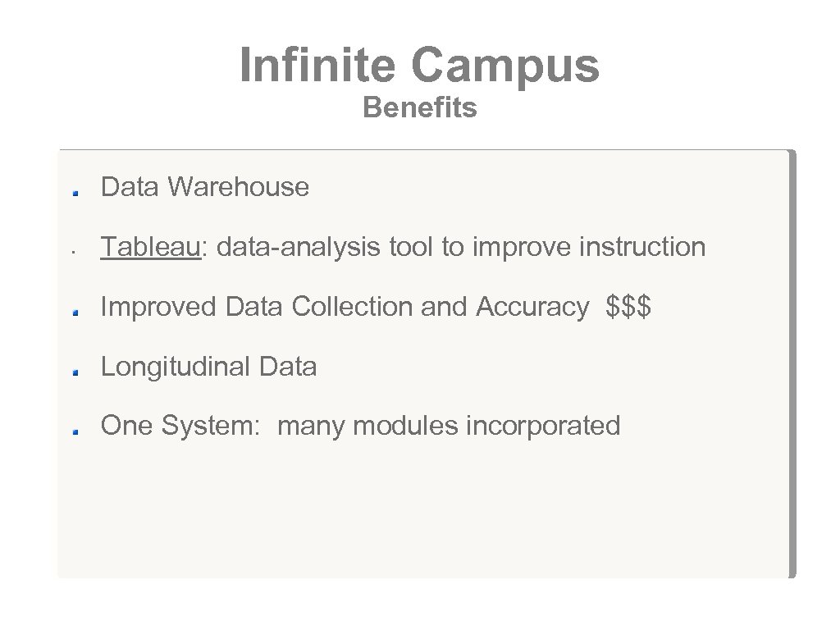The width and height of the screenshot is (840, 630).
Task: Click the $$$ symbols after Accuracy
Action: pos(628,306)
